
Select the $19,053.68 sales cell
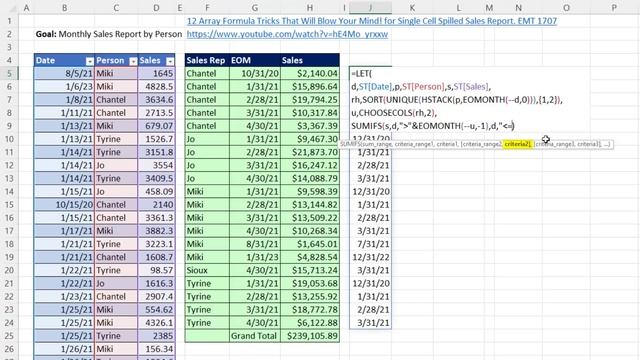[x=310, y=283]
